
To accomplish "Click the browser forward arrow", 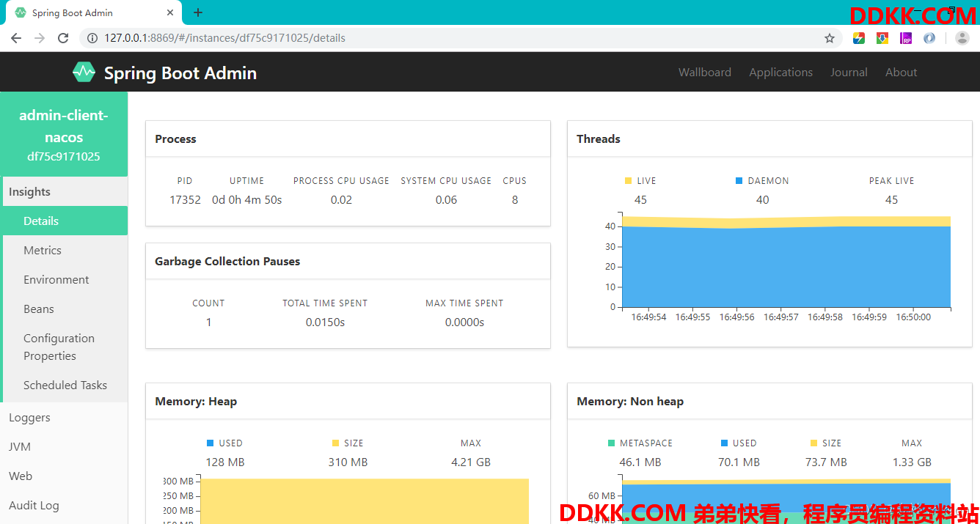I will pyautogui.click(x=40, y=38).
